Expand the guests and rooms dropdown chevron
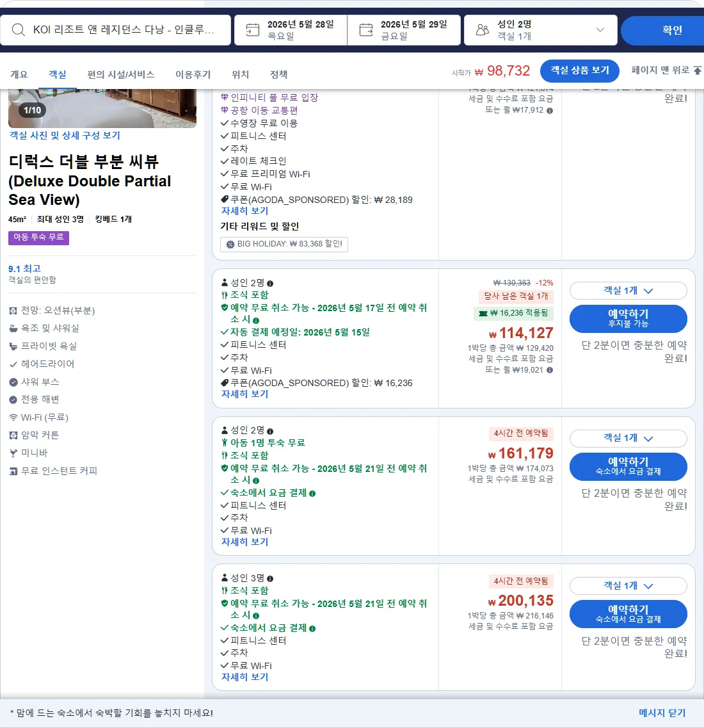 (600, 29)
